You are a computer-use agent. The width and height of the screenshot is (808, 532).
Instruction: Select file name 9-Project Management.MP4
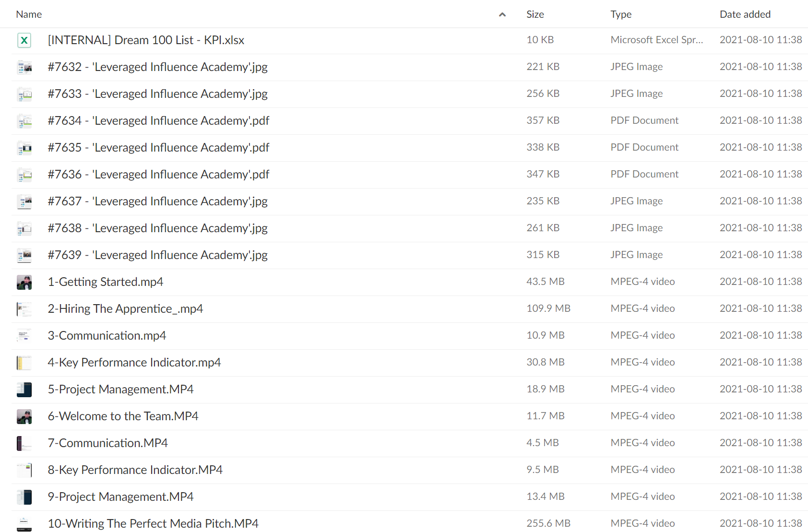[120, 497]
